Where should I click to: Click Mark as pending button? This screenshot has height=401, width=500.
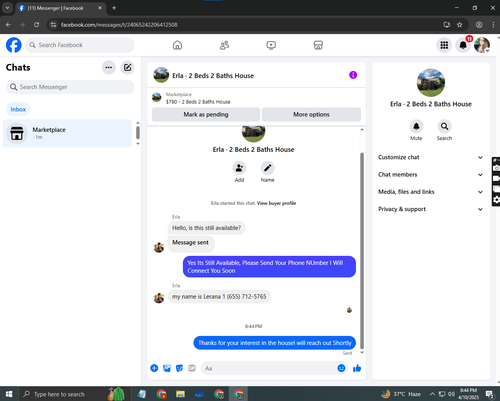tap(206, 114)
